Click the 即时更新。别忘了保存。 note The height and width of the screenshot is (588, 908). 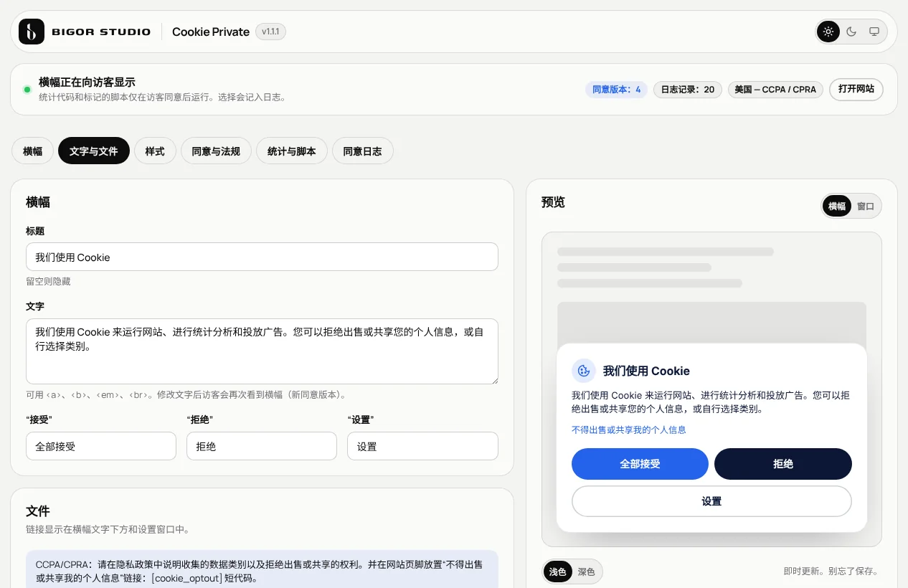coord(832,572)
